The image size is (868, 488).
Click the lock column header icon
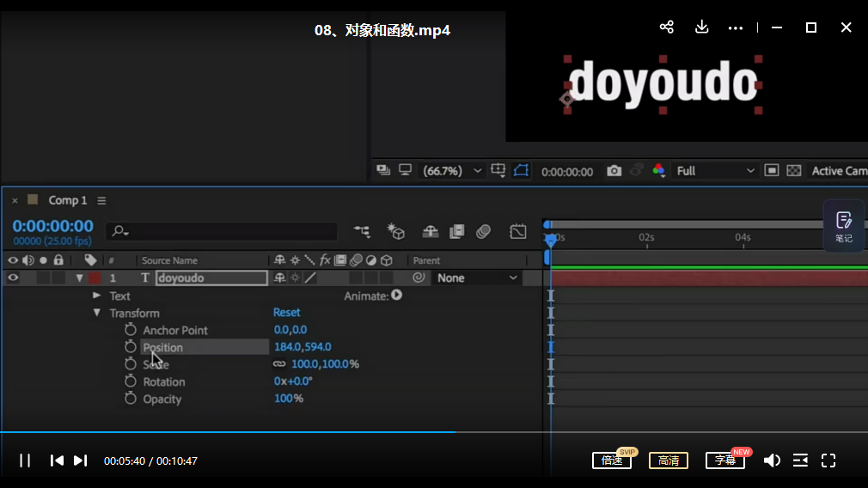point(58,260)
